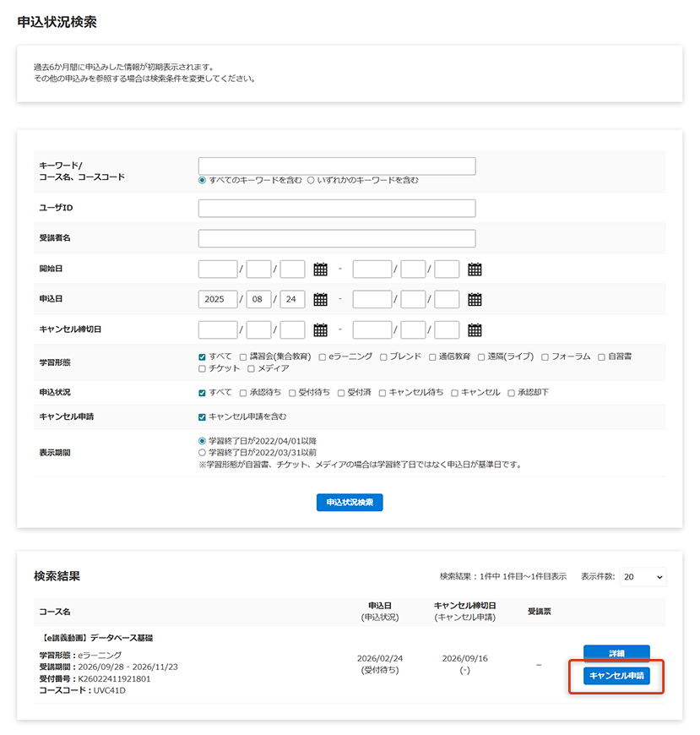
Task: Open calendar for 開始日 end date
Action: (475, 269)
